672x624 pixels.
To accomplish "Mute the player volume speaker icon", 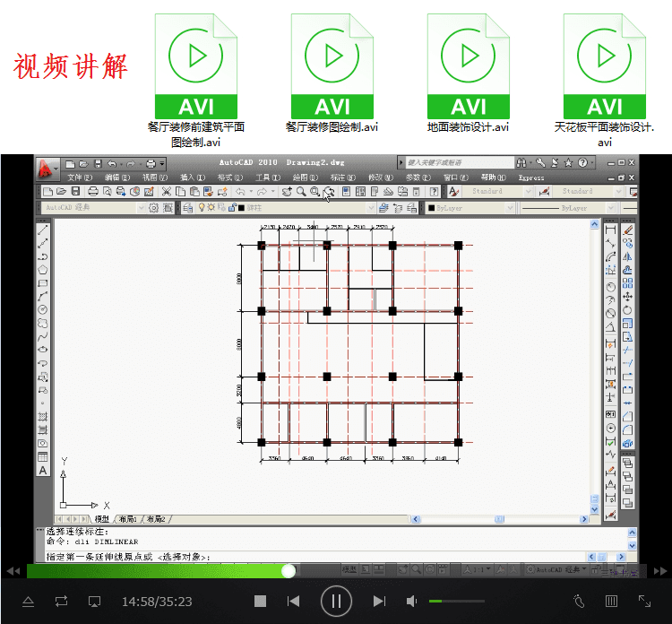I will [411, 602].
